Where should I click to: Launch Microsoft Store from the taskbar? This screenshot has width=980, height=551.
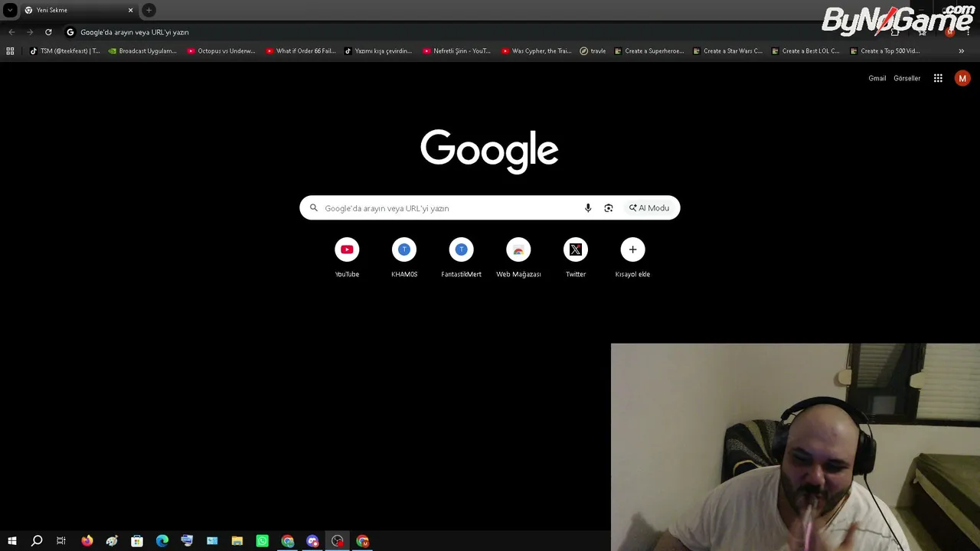(137, 541)
